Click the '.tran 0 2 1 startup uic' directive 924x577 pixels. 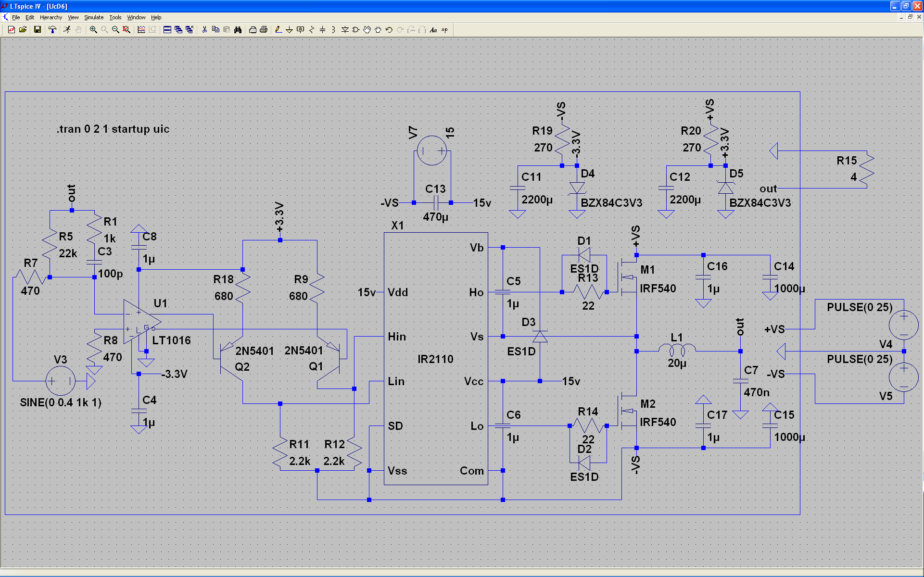[x=113, y=129]
